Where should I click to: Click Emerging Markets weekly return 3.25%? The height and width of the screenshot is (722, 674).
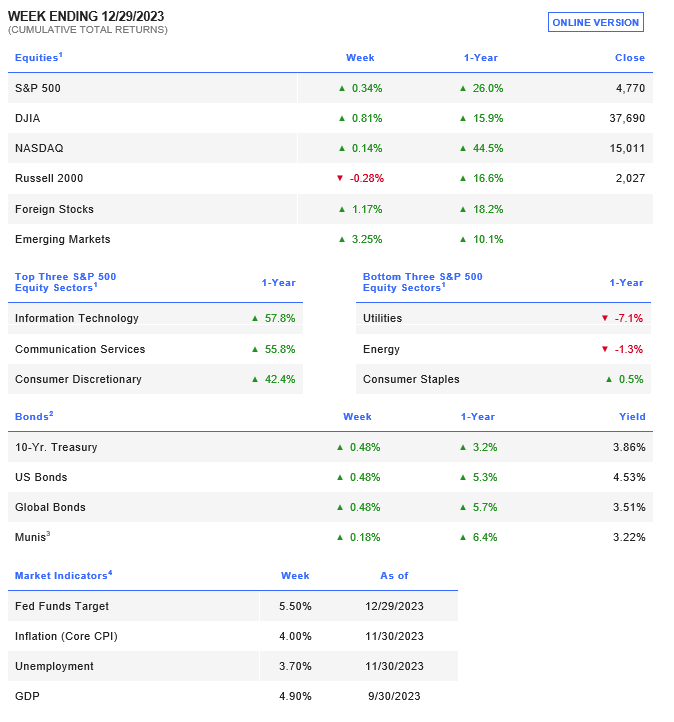coord(367,239)
